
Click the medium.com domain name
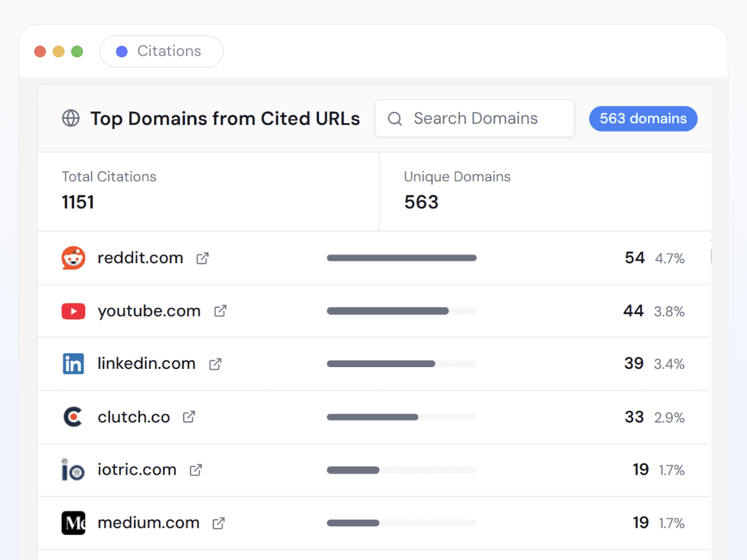tap(148, 523)
